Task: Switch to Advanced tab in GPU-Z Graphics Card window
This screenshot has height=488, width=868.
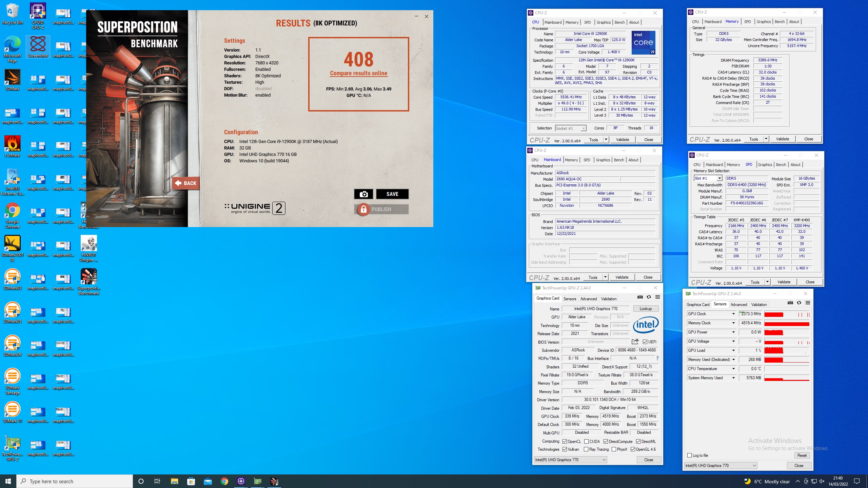Action: (x=588, y=299)
